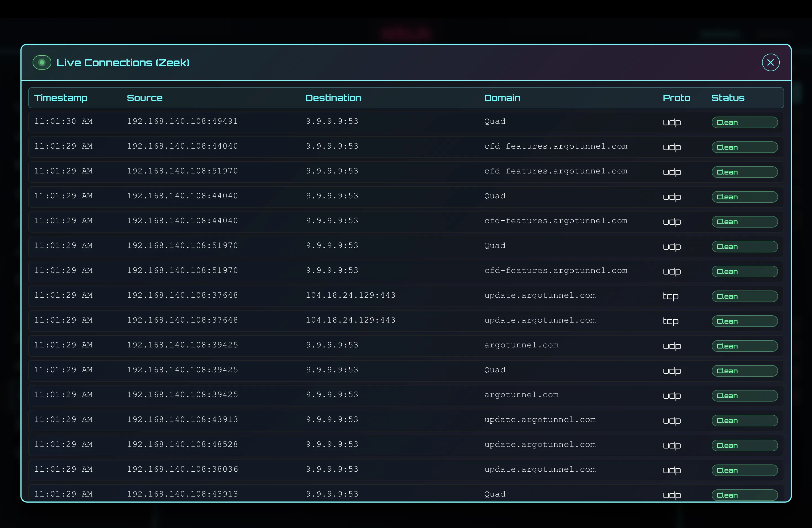Click the udp protocol label on the bottom row
Image resolution: width=812 pixels, height=528 pixels.
672,495
